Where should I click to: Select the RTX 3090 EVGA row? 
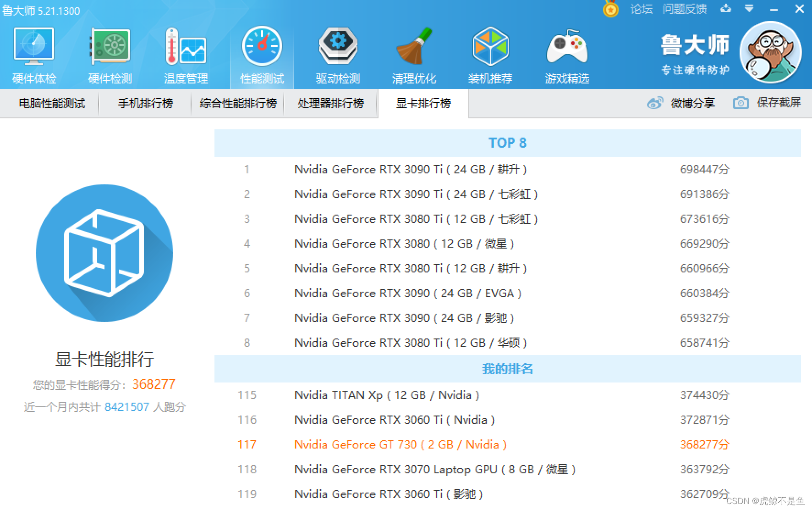tap(508, 293)
